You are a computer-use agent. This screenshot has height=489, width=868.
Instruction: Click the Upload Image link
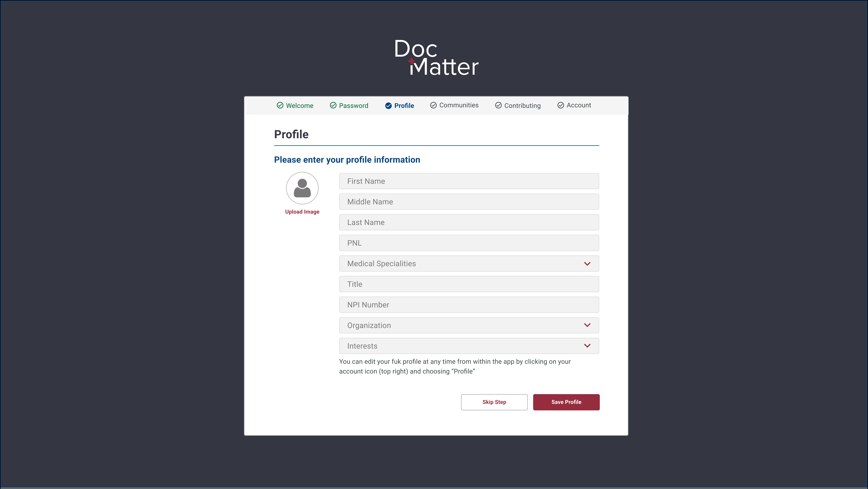pos(302,212)
